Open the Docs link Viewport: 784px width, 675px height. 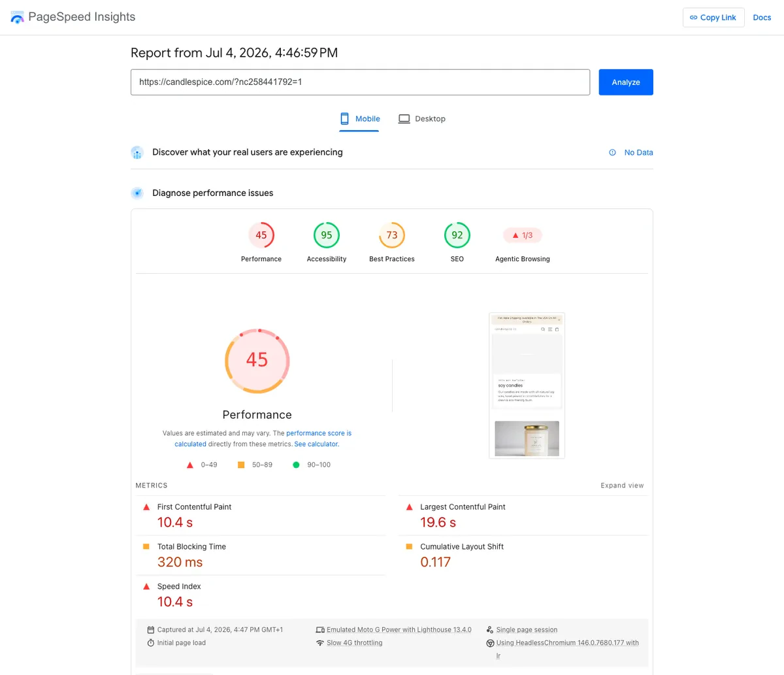pyautogui.click(x=762, y=18)
